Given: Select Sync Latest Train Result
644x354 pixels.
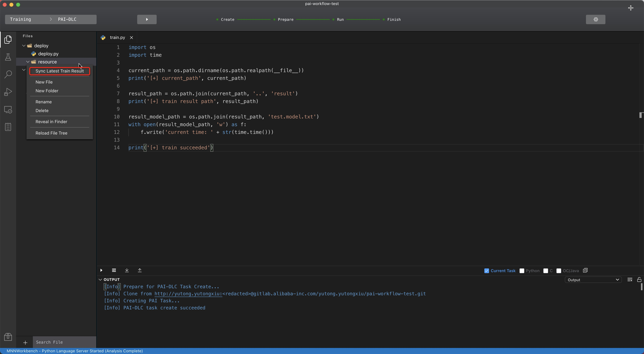Looking at the screenshot, I should click(60, 71).
